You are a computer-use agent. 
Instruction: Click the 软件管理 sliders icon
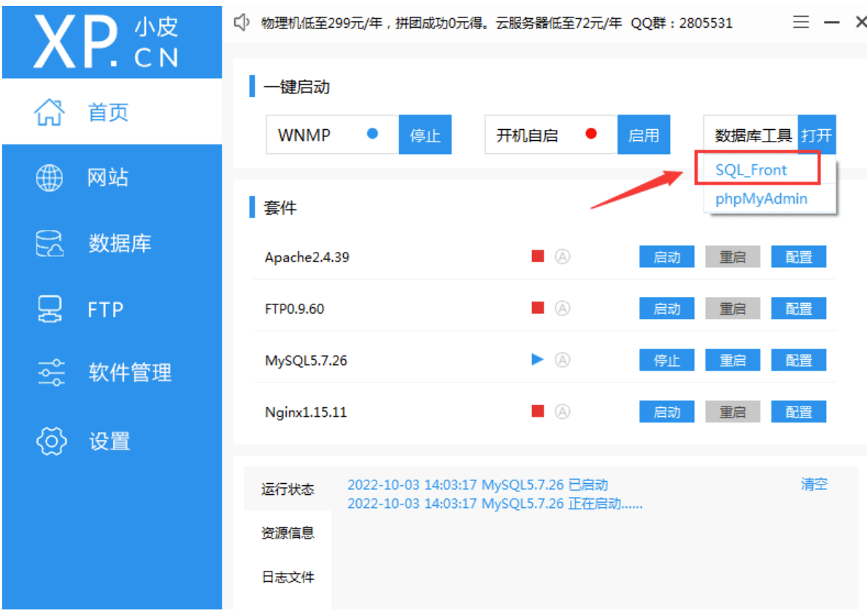click(51, 372)
